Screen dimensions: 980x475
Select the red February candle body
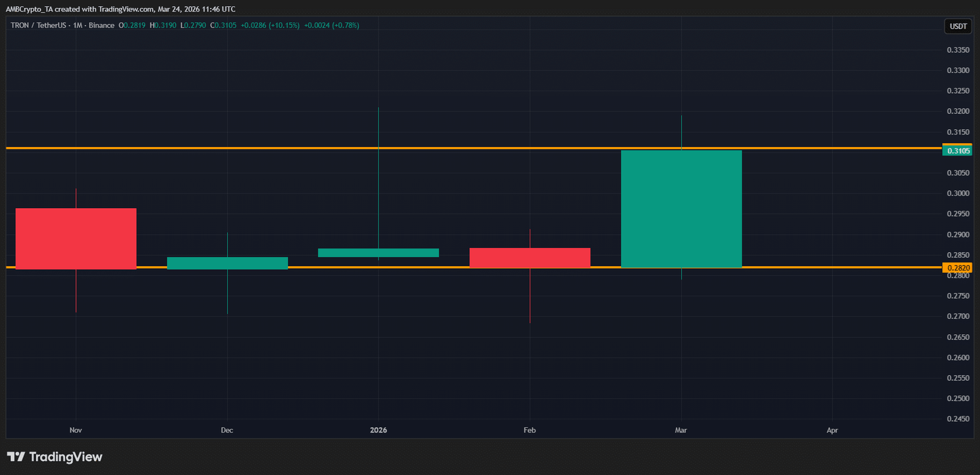(x=530, y=257)
